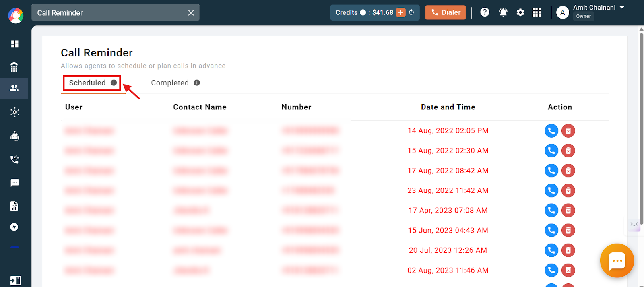Click the info icon beside Completed
644x287 pixels.
pyautogui.click(x=197, y=83)
